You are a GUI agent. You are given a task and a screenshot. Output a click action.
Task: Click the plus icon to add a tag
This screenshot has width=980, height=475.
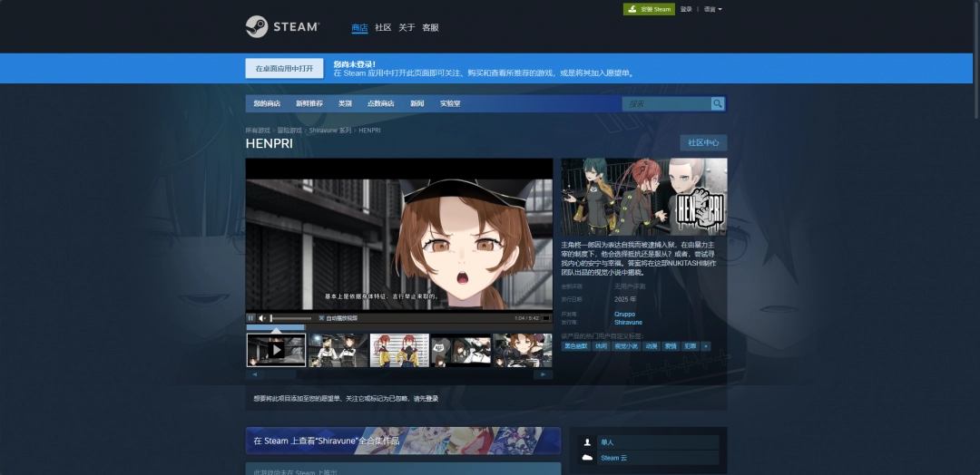(705, 345)
